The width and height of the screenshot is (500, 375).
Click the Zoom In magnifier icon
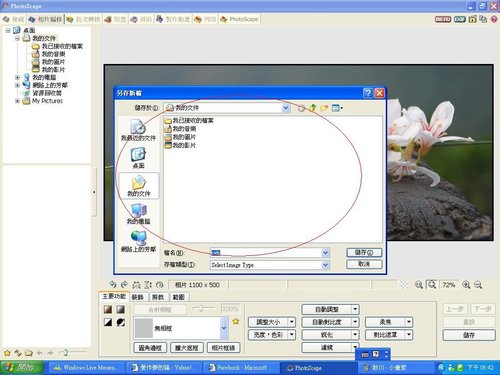click(x=466, y=285)
